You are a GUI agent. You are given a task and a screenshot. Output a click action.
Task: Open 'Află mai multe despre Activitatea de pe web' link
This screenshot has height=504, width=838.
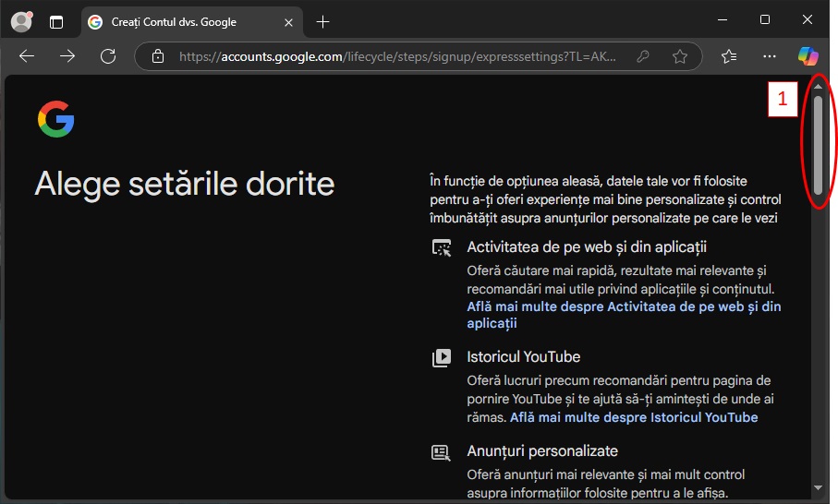624,306
